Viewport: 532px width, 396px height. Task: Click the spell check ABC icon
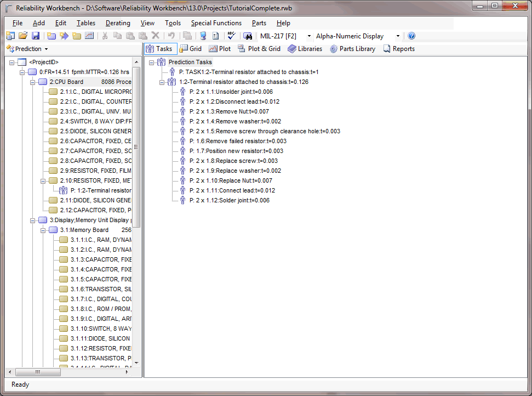tap(231, 36)
